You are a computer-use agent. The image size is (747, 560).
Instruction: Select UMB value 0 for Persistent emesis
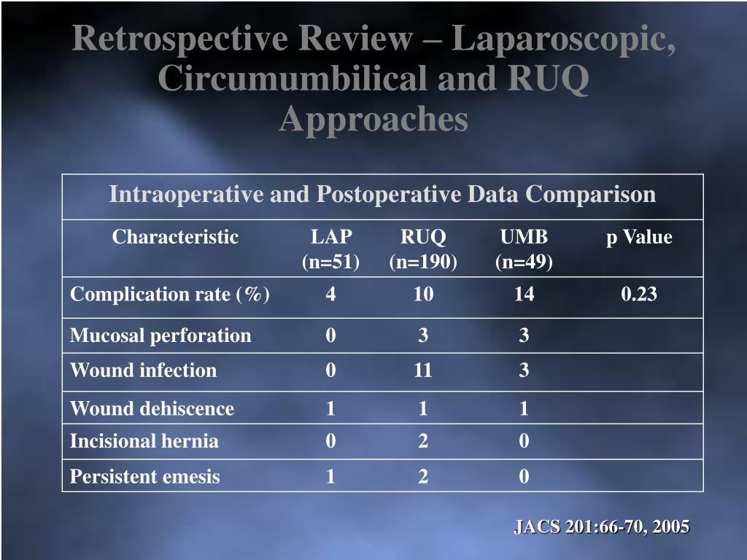pos(524,477)
